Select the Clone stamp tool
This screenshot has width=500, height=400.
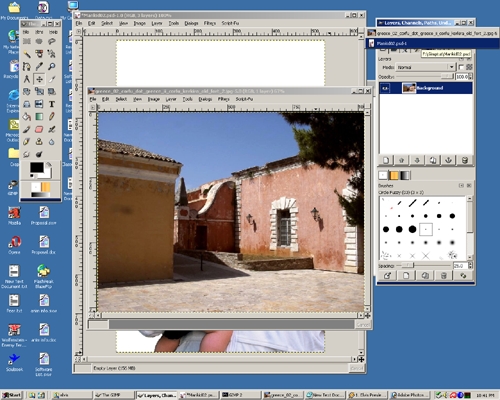pyautogui.click(x=39, y=142)
